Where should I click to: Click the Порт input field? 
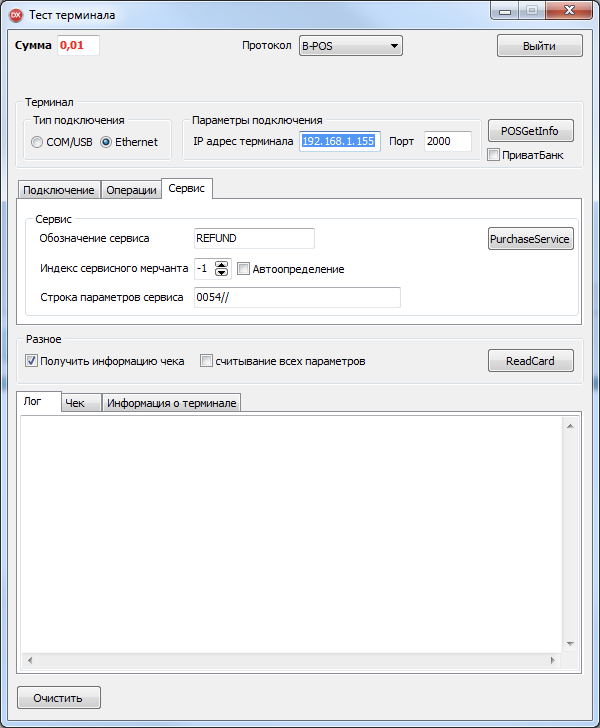pyautogui.click(x=448, y=141)
